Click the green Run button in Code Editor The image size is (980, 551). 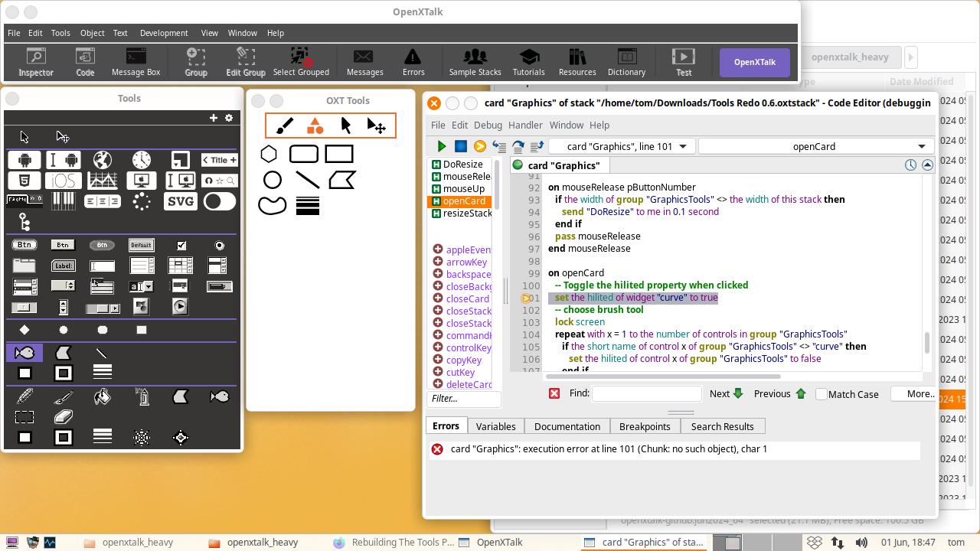442,146
